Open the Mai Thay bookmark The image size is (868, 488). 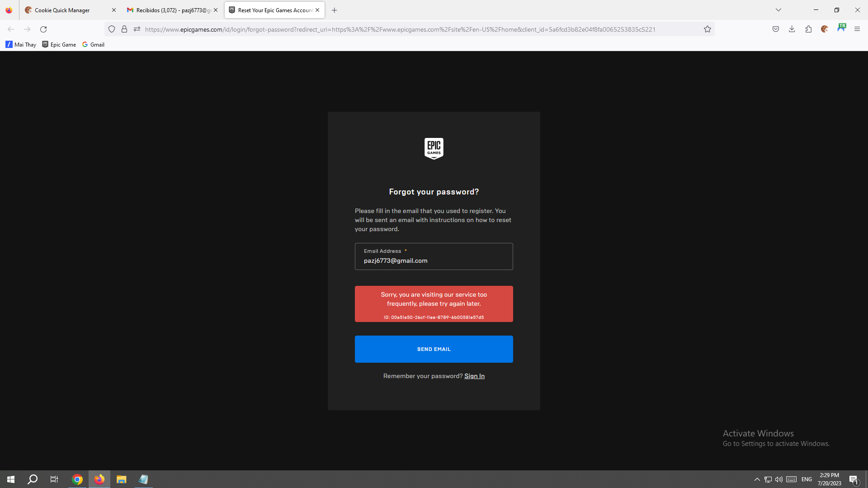point(21,44)
